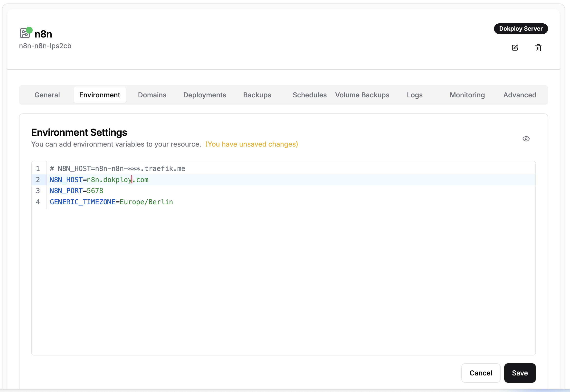Image resolution: width=570 pixels, height=392 pixels.
Task: Open the Monitoring tab
Action: click(467, 95)
